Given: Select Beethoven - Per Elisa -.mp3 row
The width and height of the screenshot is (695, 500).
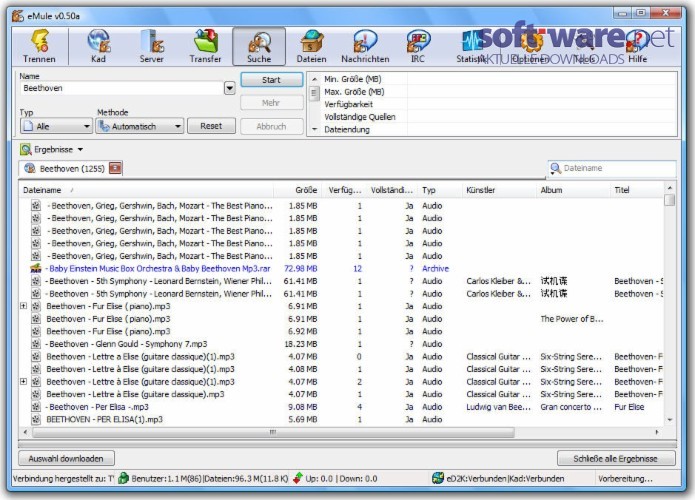Looking at the screenshot, I should coord(341,407).
